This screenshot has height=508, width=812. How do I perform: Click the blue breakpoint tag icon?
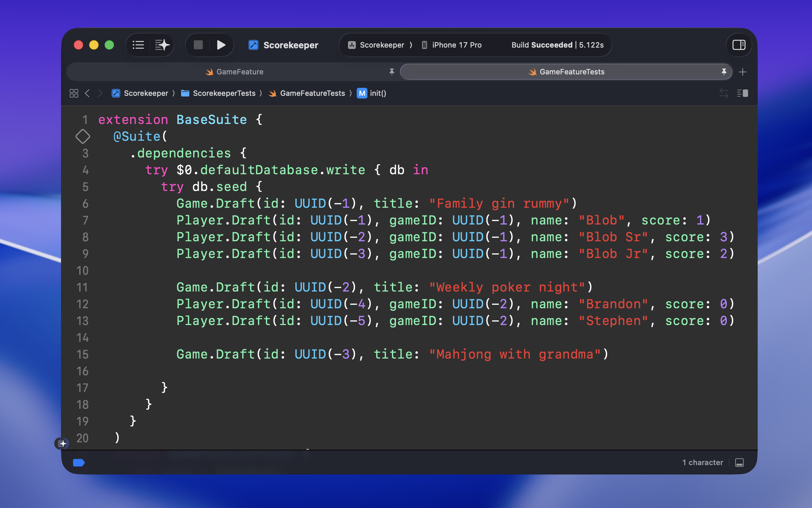[79, 463]
